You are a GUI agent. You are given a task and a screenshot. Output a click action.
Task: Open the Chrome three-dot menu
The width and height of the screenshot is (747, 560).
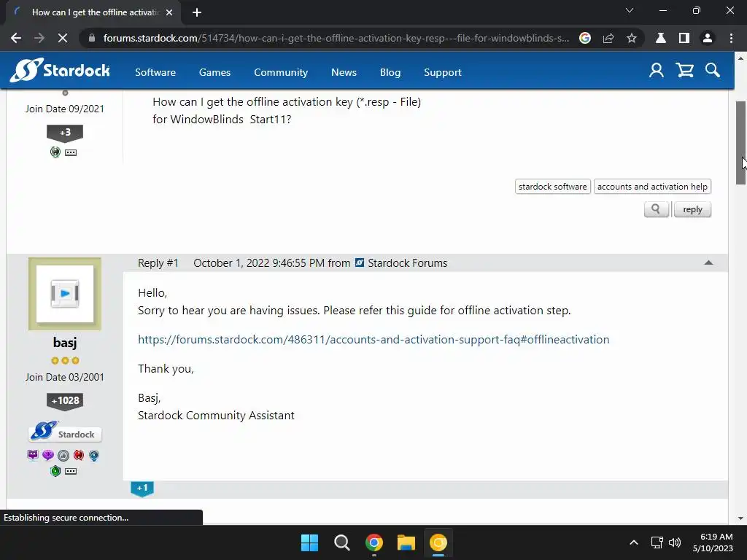tap(731, 38)
